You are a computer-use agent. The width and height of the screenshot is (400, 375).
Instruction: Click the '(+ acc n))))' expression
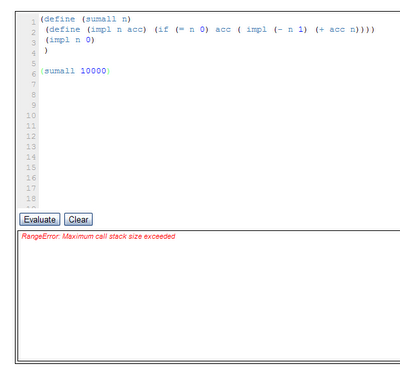coord(345,30)
